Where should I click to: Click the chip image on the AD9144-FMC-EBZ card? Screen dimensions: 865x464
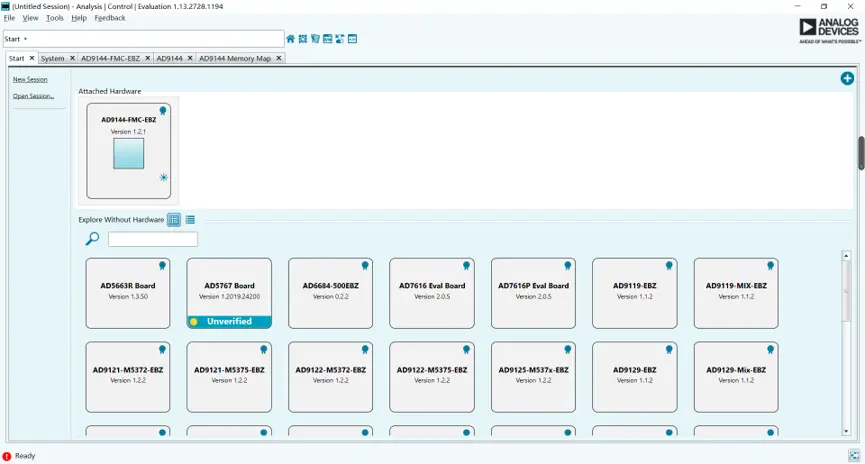click(x=129, y=153)
